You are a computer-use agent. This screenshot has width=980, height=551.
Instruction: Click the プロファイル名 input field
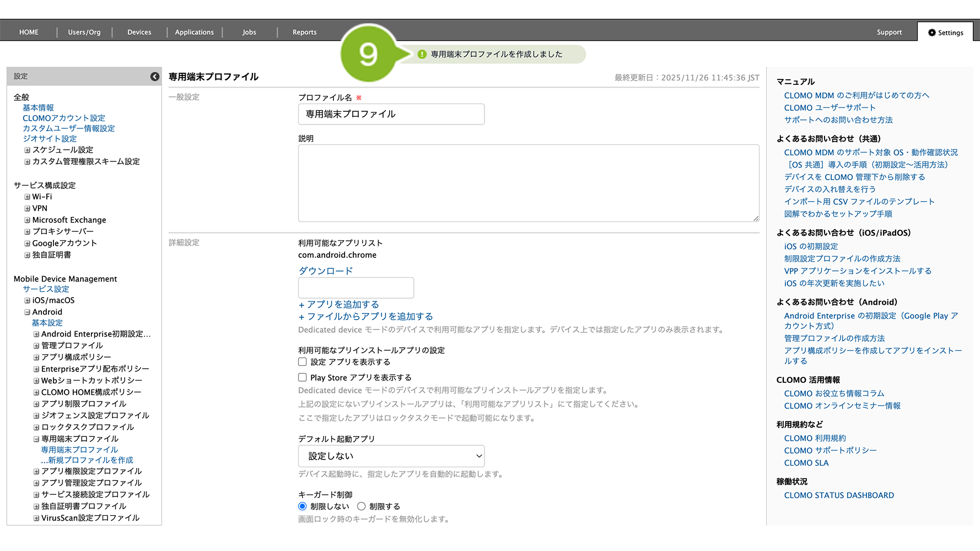pos(391,114)
